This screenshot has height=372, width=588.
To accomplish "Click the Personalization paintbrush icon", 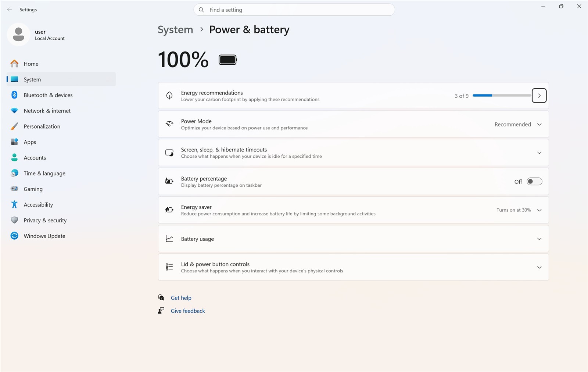I will click(x=14, y=126).
